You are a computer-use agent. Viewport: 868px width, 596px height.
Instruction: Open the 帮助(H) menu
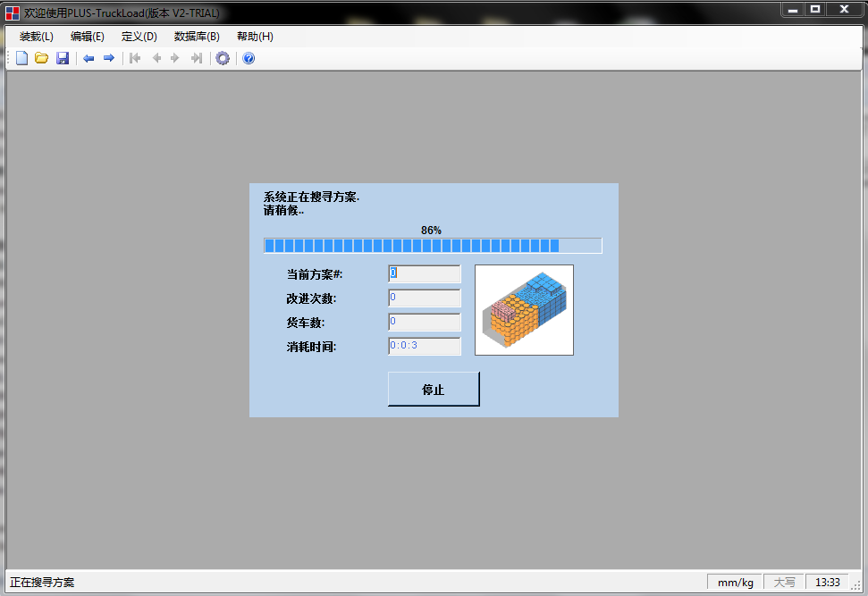pyautogui.click(x=255, y=37)
